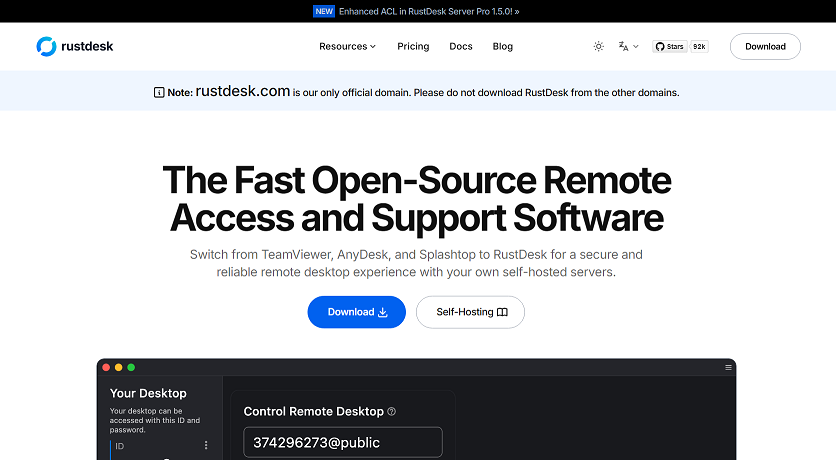Click the hamburger menu in the app preview

pos(728,368)
